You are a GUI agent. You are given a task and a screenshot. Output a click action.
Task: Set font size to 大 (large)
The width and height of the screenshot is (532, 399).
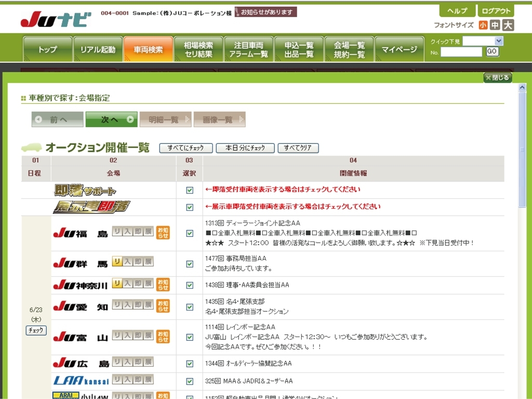(x=508, y=25)
